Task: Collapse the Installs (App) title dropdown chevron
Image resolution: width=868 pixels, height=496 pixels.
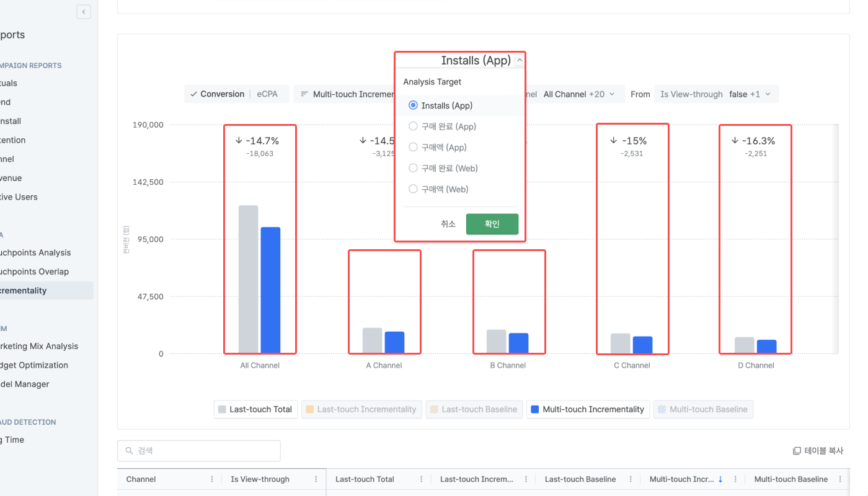Action: tap(520, 60)
